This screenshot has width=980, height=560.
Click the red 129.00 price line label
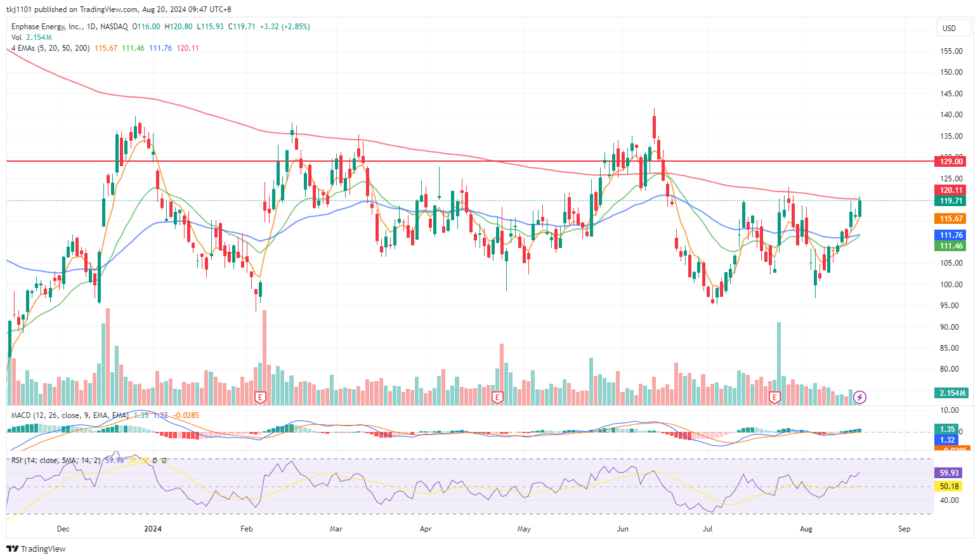point(950,162)
